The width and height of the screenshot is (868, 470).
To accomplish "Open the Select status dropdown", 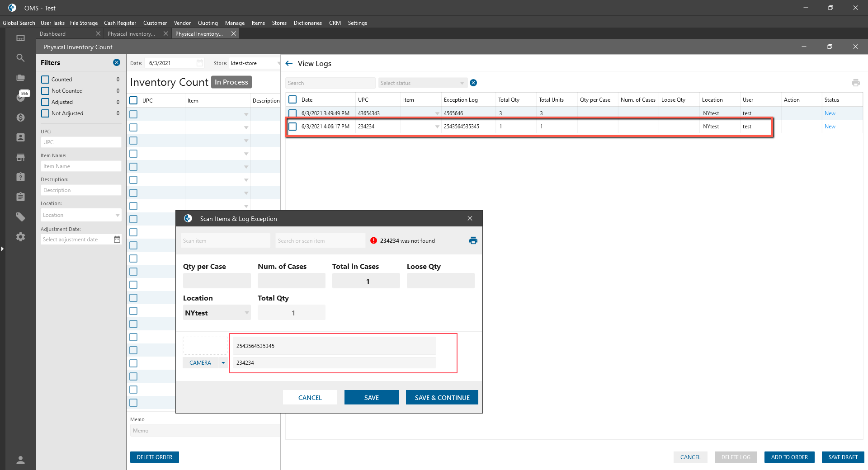I will coord(422,83).
